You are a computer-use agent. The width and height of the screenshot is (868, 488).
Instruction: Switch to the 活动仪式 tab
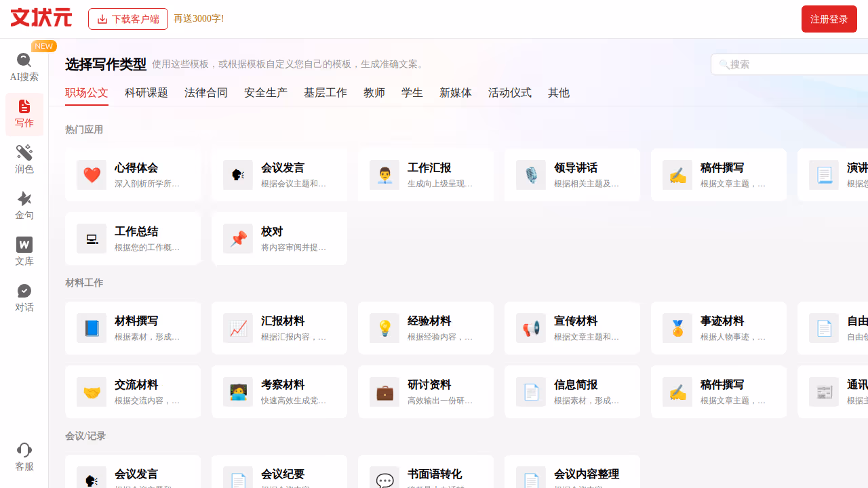coord(510,93)
